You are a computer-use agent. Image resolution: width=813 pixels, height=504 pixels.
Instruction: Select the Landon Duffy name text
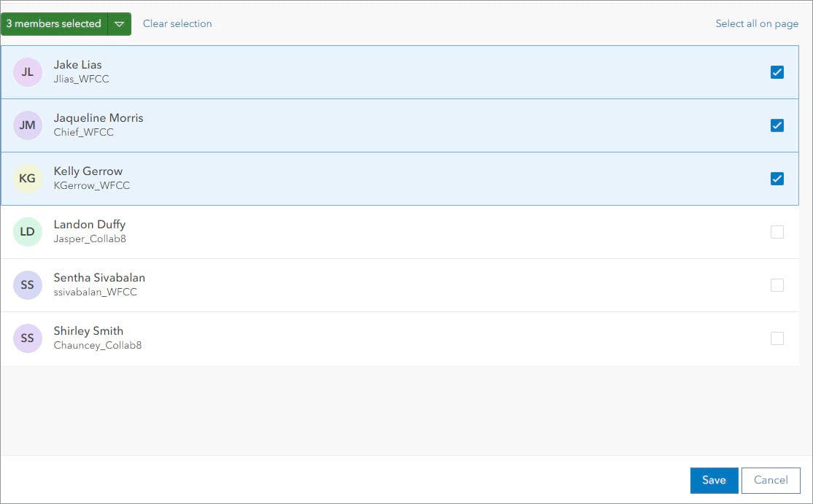click(x=89, y=225)
